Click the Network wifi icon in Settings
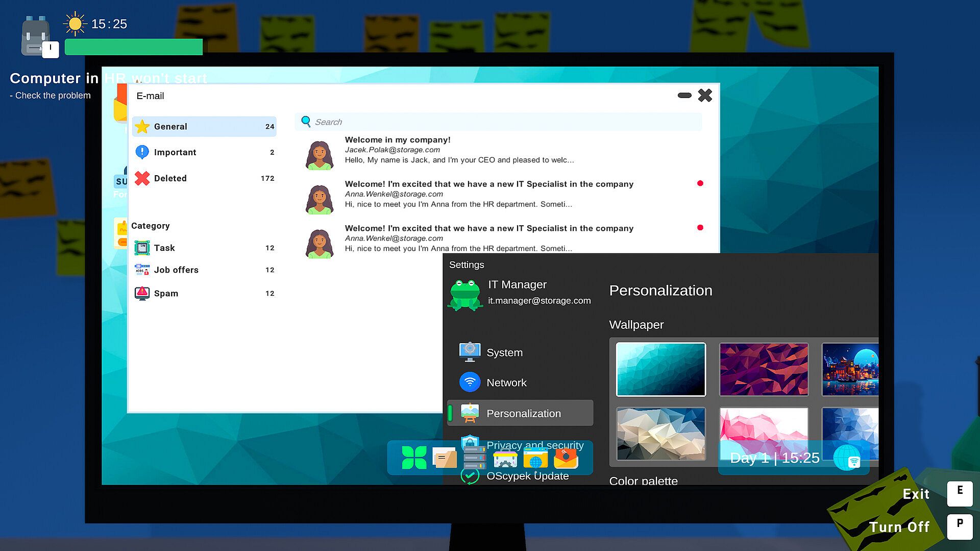This screenshot has height=551, width=980. [x=470, y=382]
